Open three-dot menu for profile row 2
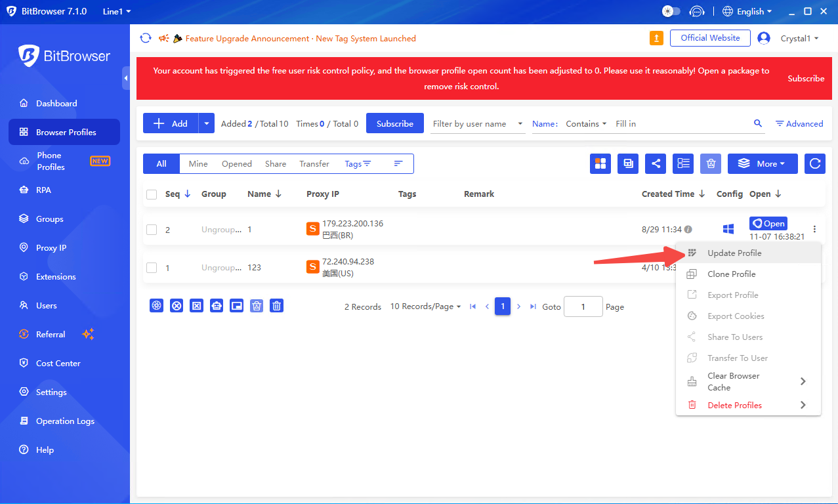Viewport: 838px width, 504px height. pos(814,229)
